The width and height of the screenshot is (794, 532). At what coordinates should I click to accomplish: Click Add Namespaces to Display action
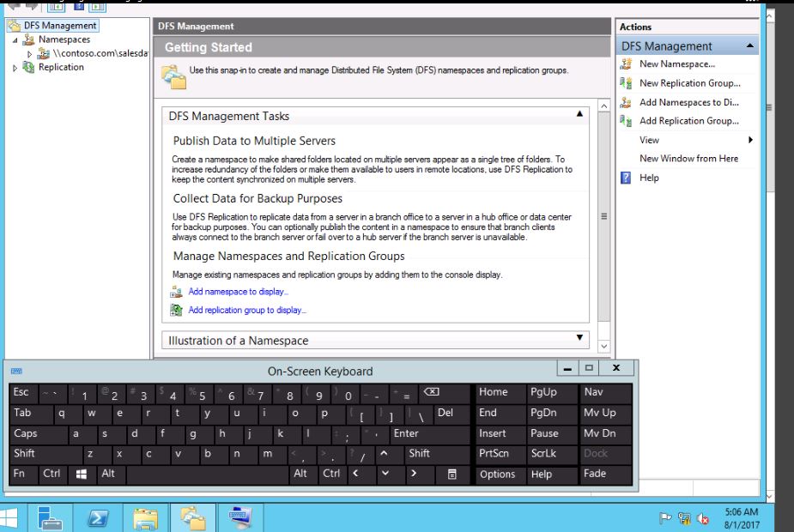click(x=688, y=102)
